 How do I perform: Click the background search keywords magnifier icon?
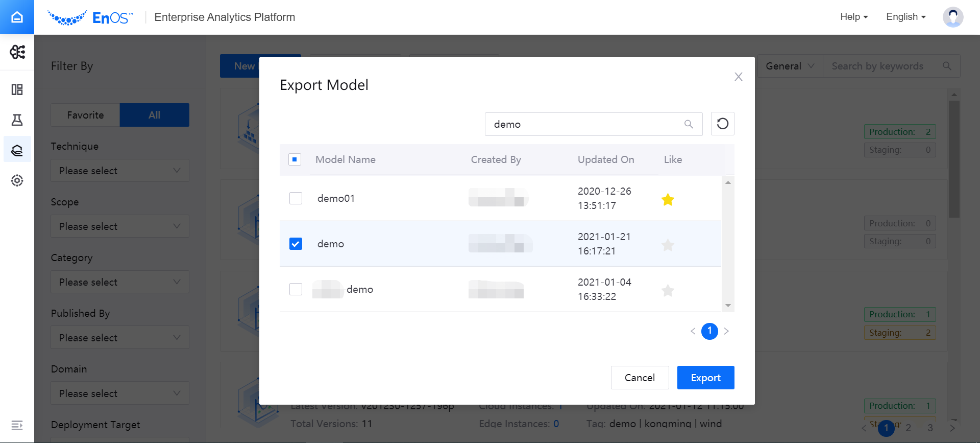(x=947, y=66)
